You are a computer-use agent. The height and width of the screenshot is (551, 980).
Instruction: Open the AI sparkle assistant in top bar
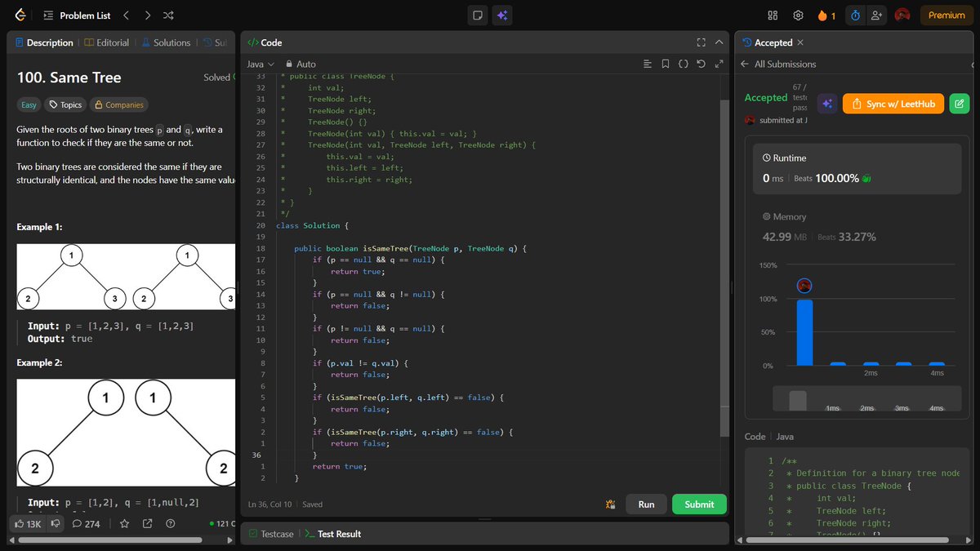tap(502, 15)
